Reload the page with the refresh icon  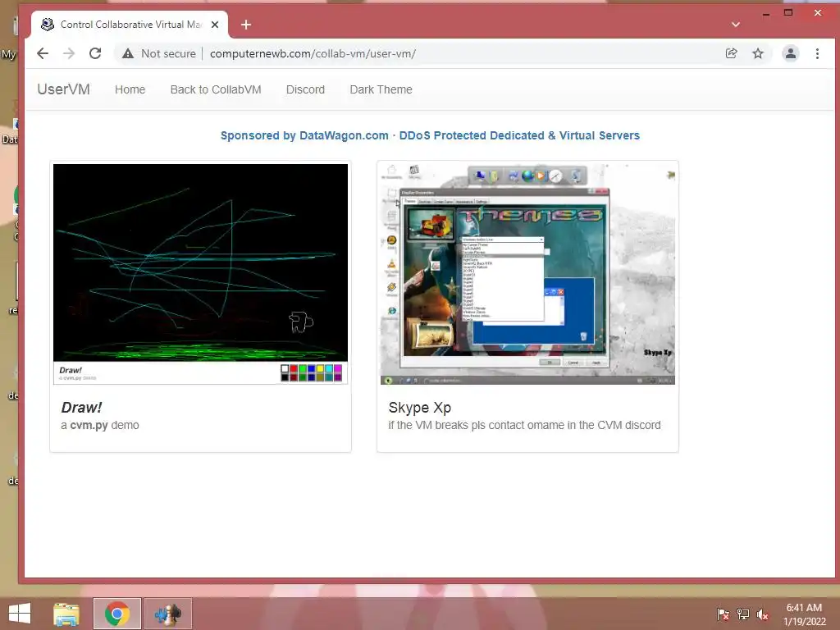95,53
